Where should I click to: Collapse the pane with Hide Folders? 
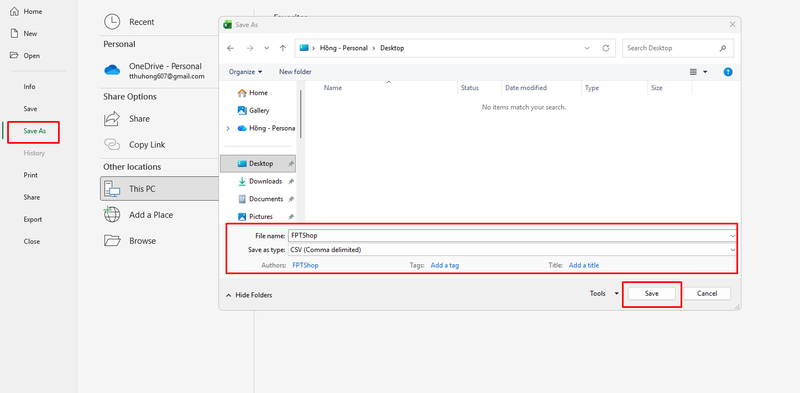[x=248, y=295]
